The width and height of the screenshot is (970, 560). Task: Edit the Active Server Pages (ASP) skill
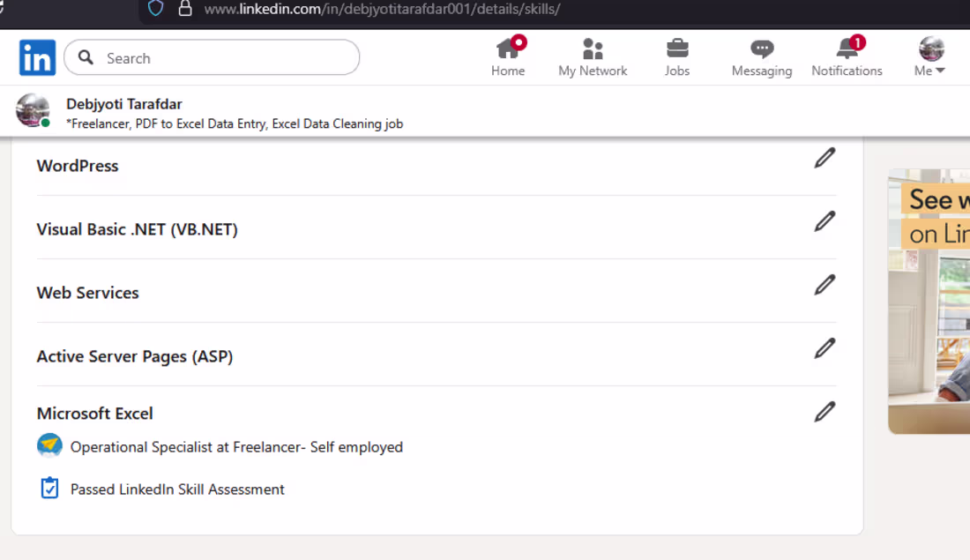tap(824, 347)
